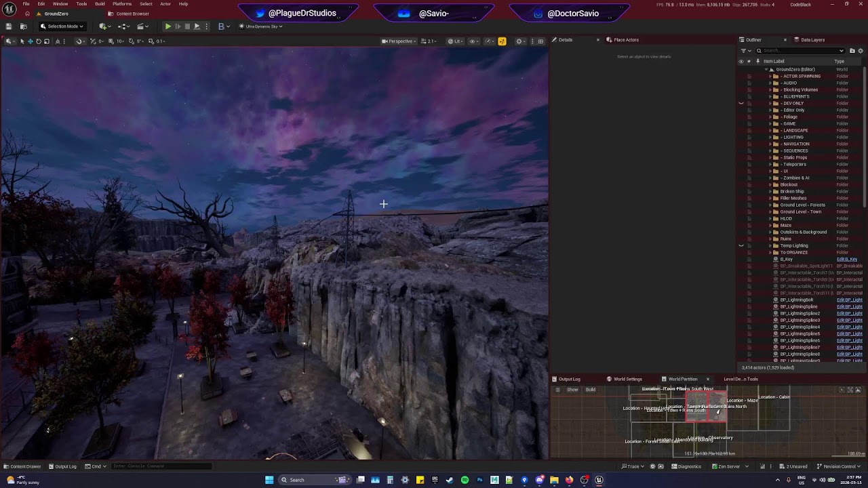
Task: Open the quick add content icon
Action: 104,26
